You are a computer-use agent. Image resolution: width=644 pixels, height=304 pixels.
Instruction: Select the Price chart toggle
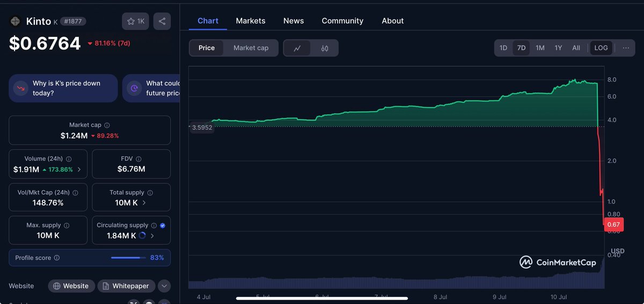click(207, 48)
